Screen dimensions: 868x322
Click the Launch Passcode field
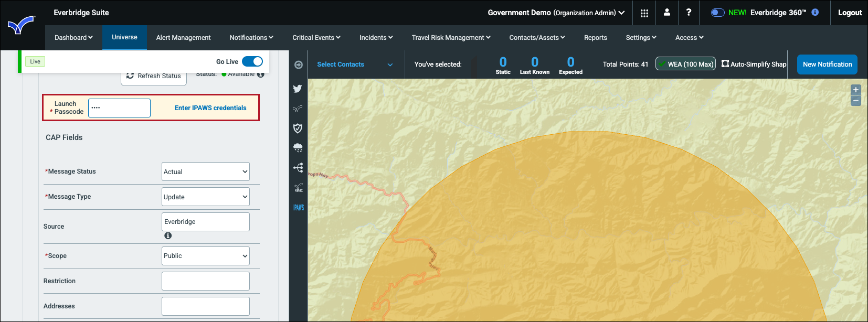[x=119, y=108]
